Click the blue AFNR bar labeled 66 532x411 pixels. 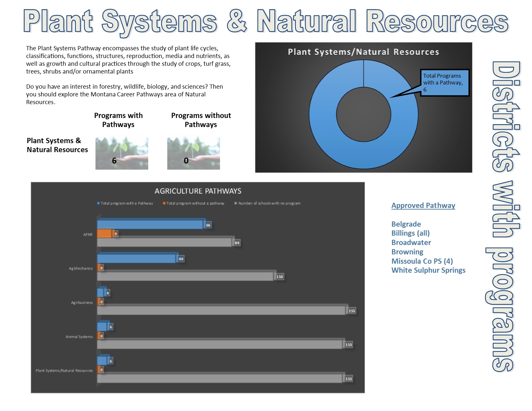tap(150, 225)
